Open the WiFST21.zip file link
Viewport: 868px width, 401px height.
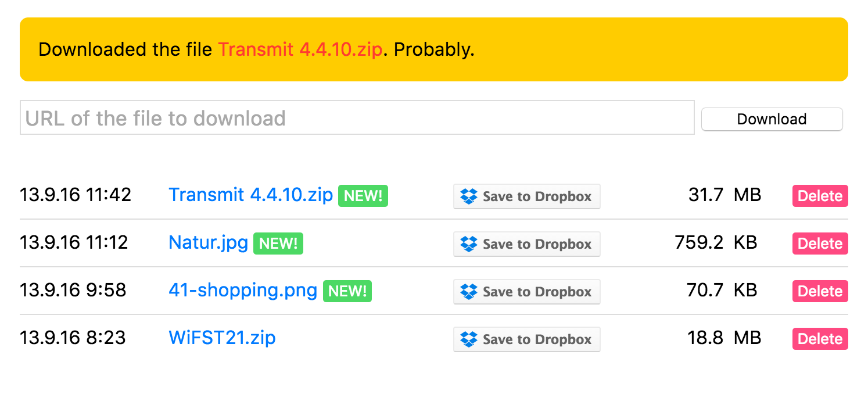[222, 338]
